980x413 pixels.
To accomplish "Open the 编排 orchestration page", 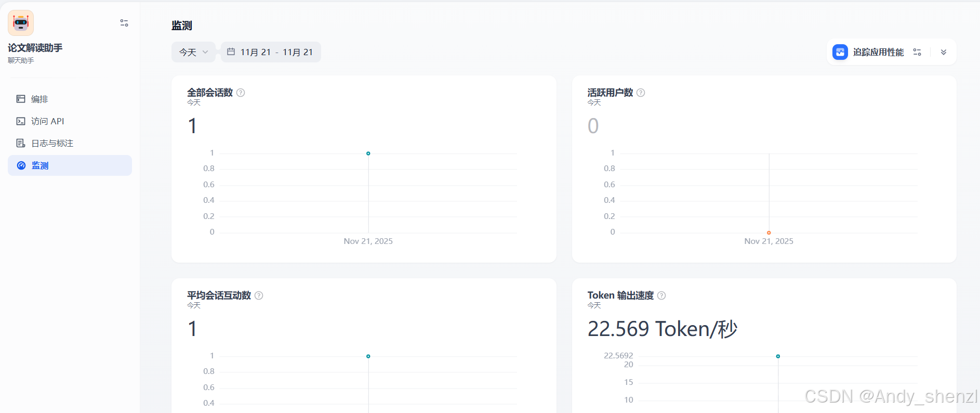I will 70,99.
